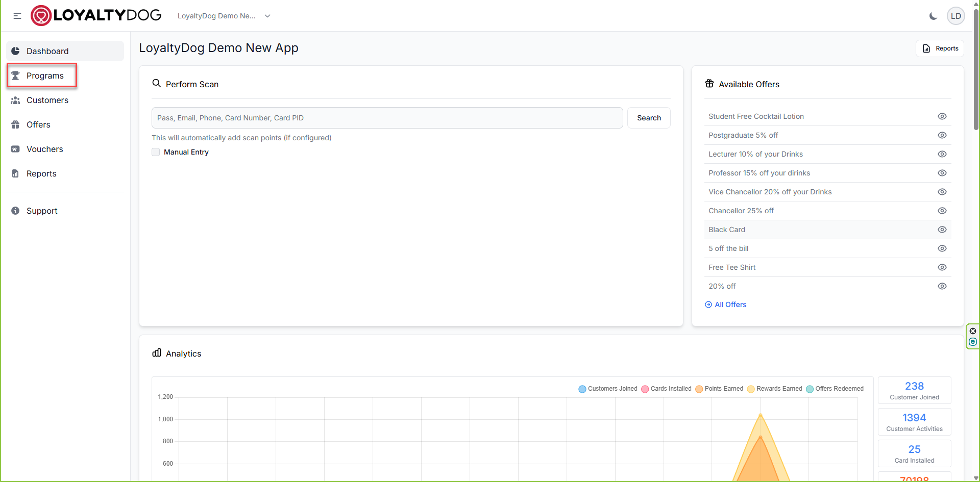View 5 off the bill eye icon
The height and width of the screenshot is (482, 980).
tap(942, 248)
